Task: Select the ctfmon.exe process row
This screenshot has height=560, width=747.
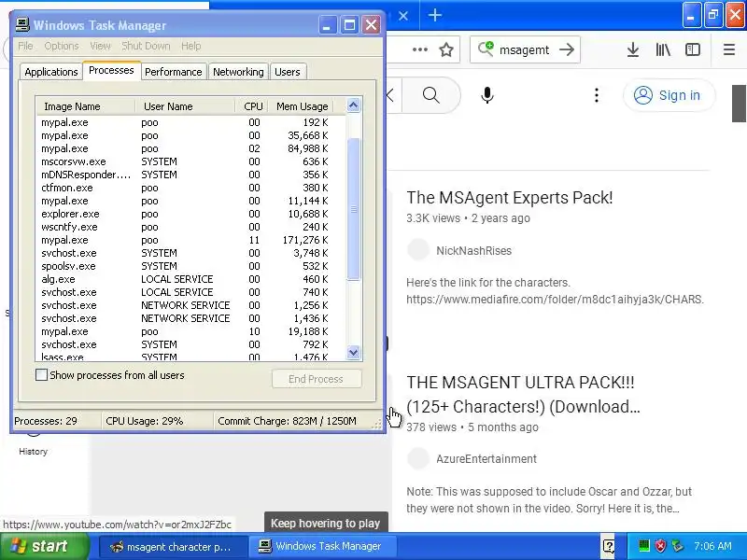Action: pyautogui.click(x=190, y=188)
